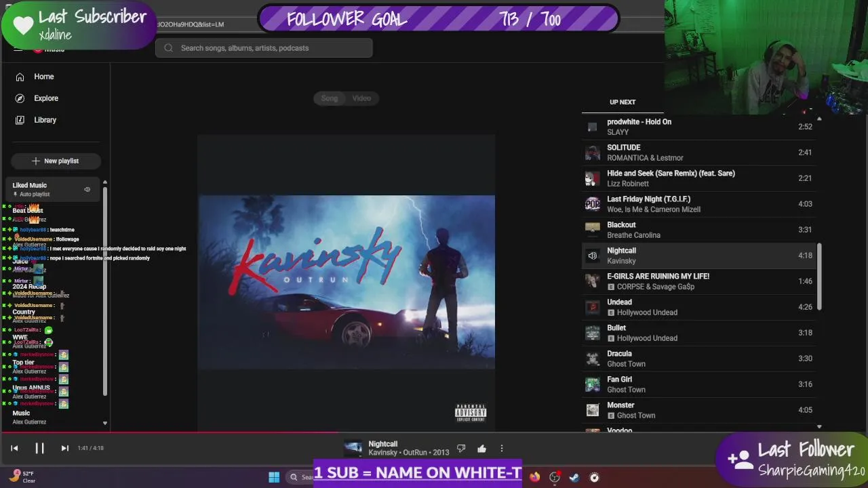Image resolution: width=868 pixels, height=488 pixels.
Task: Pause the current song
Action: click(x=39, y=448)
